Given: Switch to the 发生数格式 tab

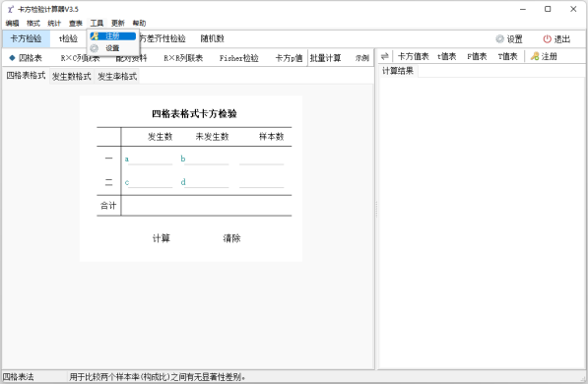Looking at the screenshot, I should tap(71, 77).
